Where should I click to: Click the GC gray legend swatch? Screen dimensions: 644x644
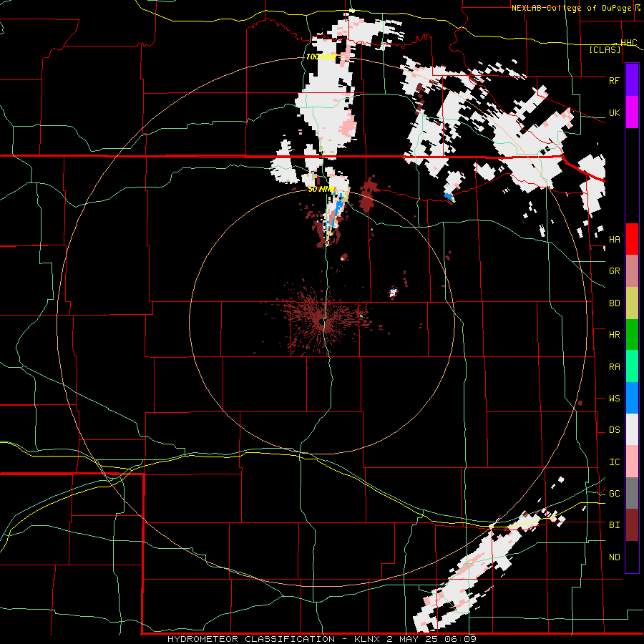pyautogui.click(x=632, y=493)
